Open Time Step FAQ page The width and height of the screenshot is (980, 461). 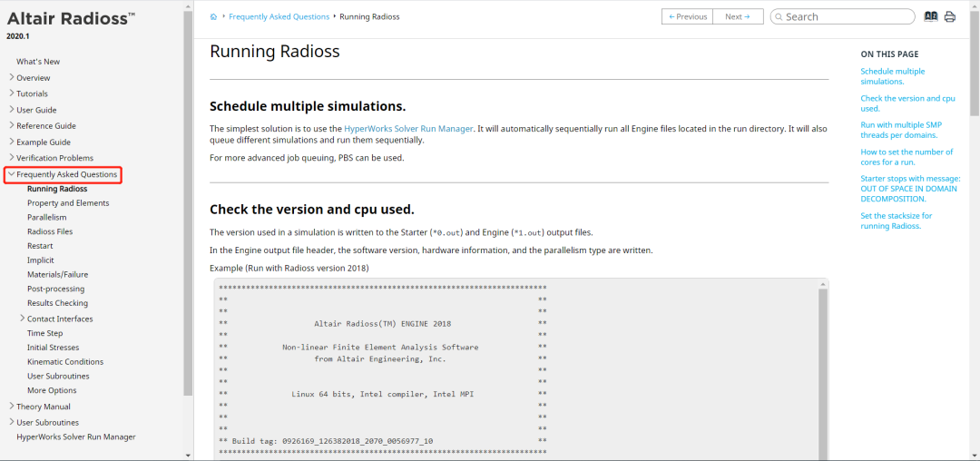(x=45, y=333)
